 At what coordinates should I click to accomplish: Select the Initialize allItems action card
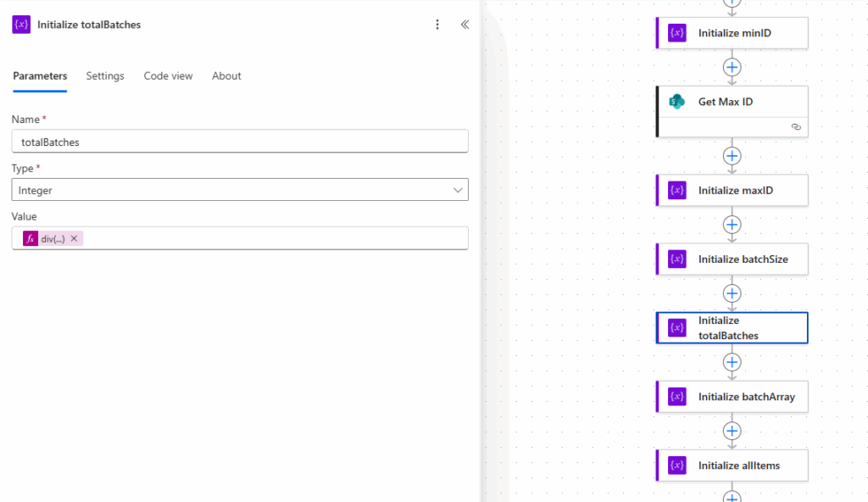pyautogui.click(x=732, y=466)
